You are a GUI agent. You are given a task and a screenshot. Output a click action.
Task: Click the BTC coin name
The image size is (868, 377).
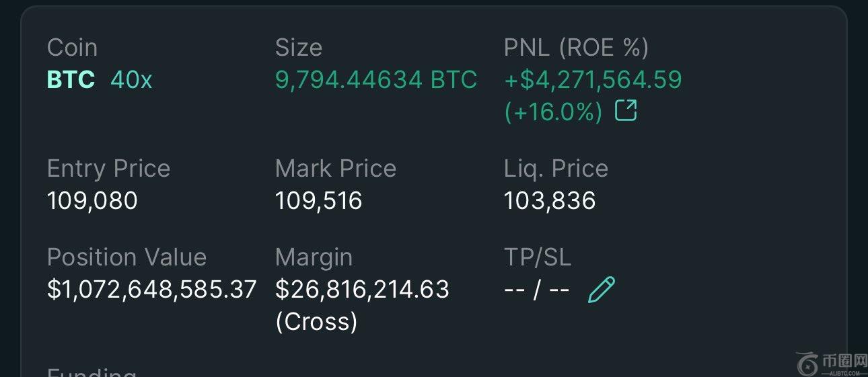[71, 80]
